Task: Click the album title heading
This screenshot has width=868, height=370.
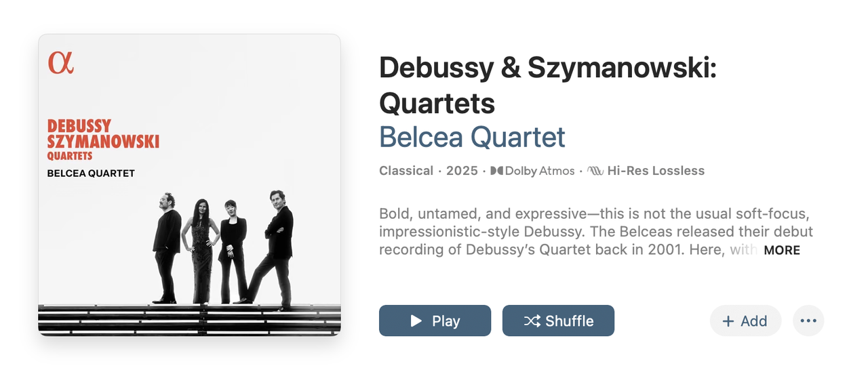Action: click(x=547, y=85)
